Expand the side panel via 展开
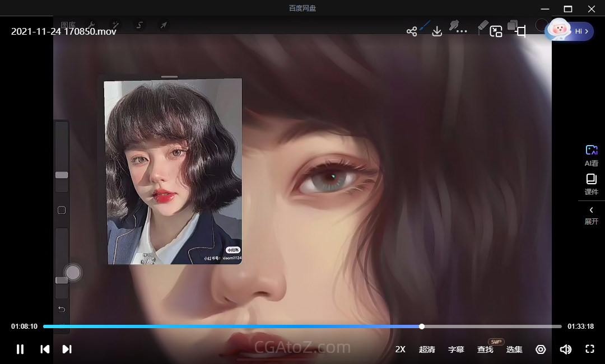 592,216
